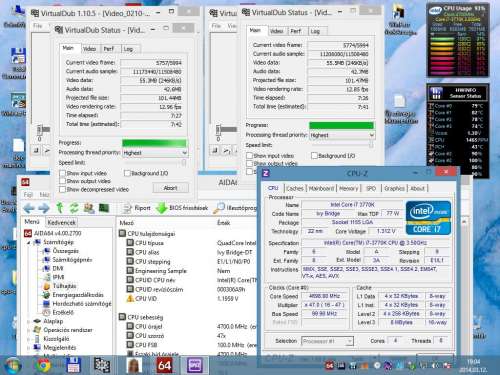Image resolution: width=500 pixels, height=375 pixels.
Task: Open thread priority dropdown in left VirtualDub Status
Action: point(155,153)
